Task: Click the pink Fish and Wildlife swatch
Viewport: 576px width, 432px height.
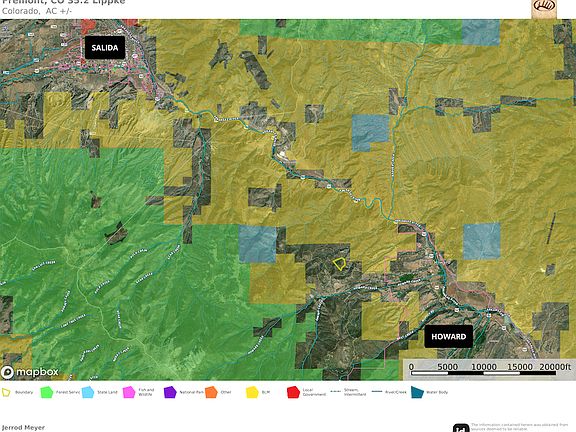Action: tap(129, 392)
